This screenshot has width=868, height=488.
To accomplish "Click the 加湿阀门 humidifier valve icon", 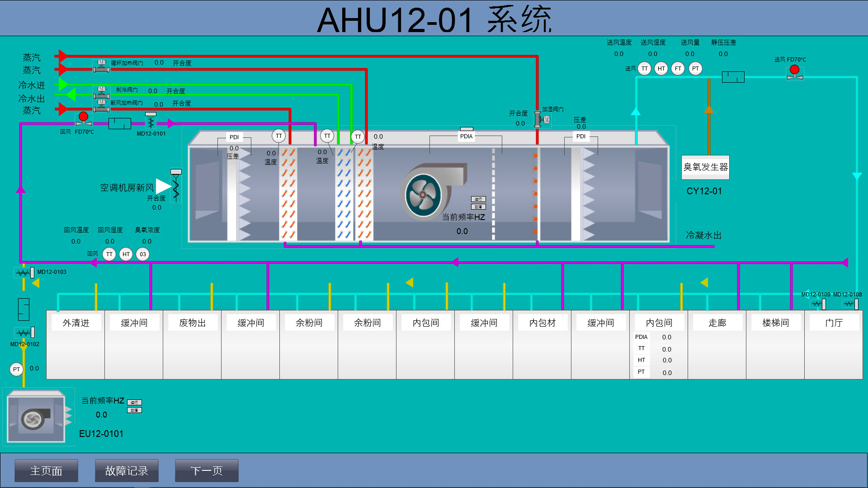I will click(x=542, y=119).
